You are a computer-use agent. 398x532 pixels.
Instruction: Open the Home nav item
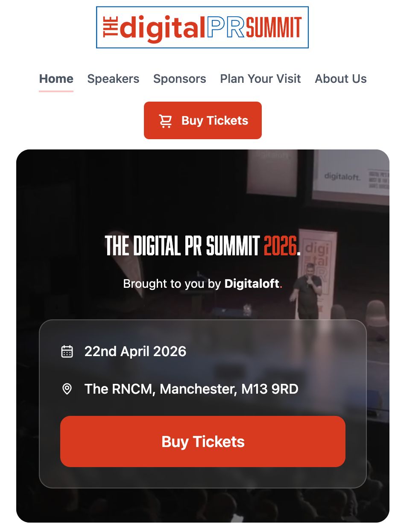[x=56, y=79]
